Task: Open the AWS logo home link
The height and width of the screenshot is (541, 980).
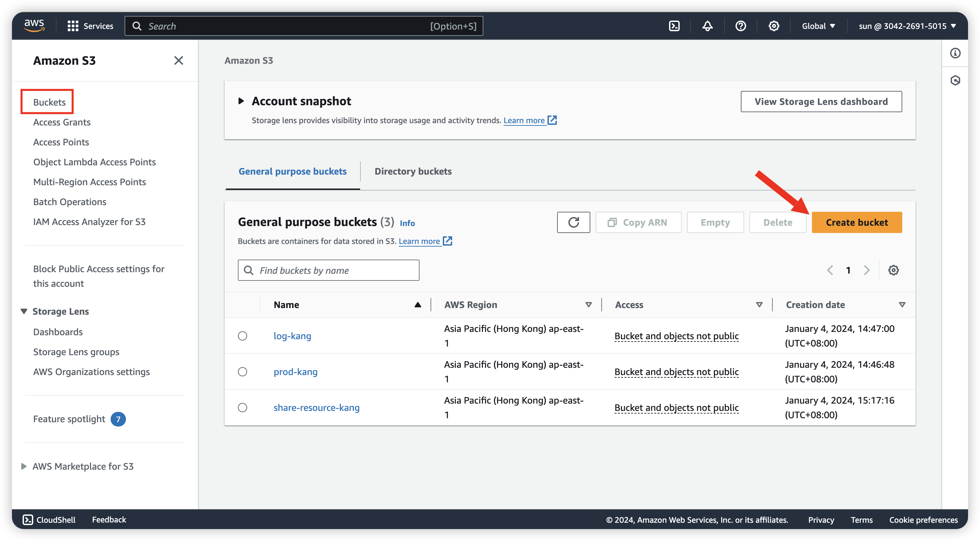Action: (x=34, y=26)
